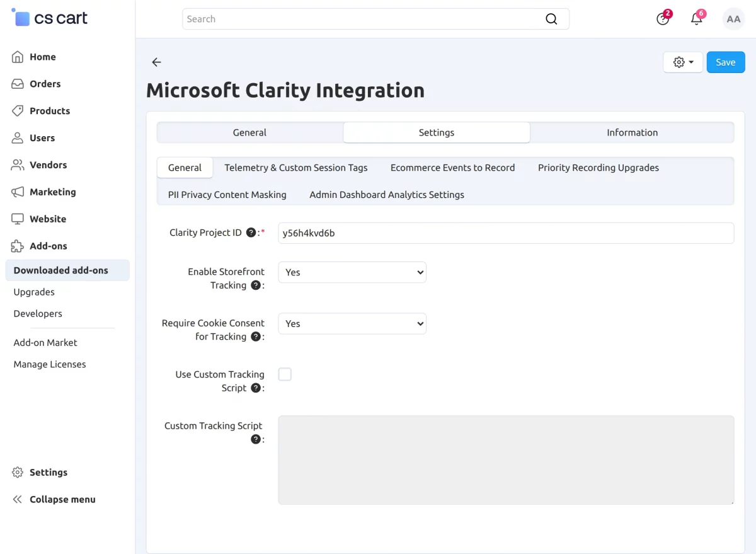
Task: Show help for Use Custom Tracking Script
Action: tap(256, 388)
